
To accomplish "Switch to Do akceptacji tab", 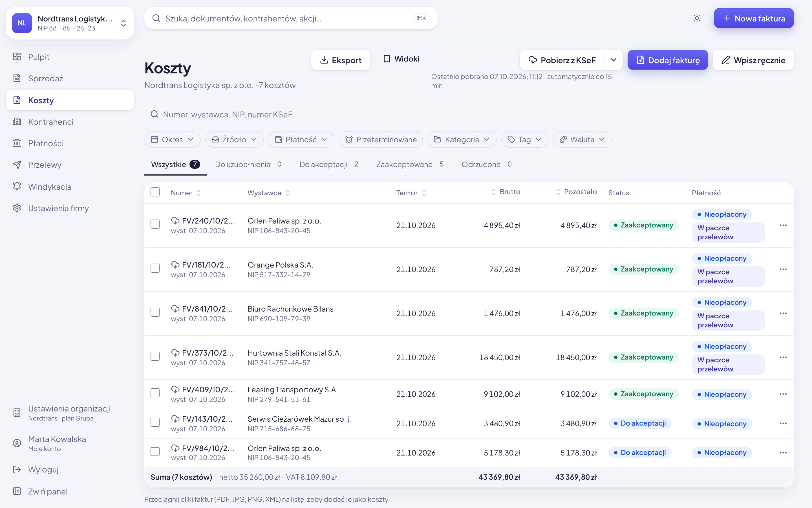I will 329,164.
